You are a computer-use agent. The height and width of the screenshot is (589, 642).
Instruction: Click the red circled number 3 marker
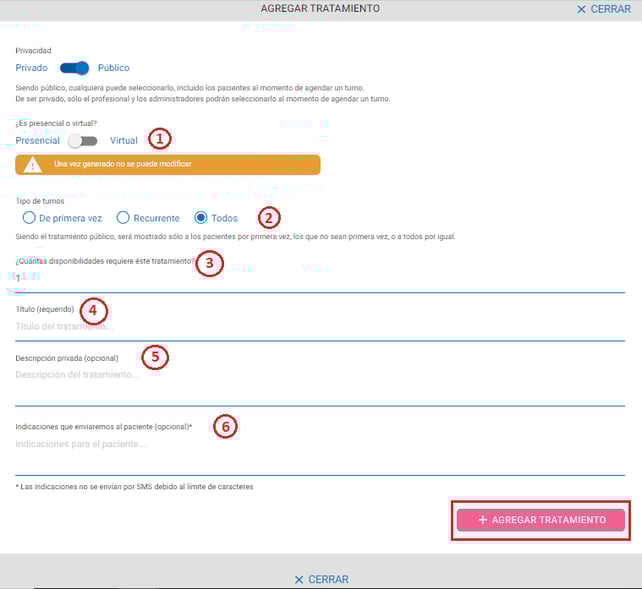(x=207, y=263)
